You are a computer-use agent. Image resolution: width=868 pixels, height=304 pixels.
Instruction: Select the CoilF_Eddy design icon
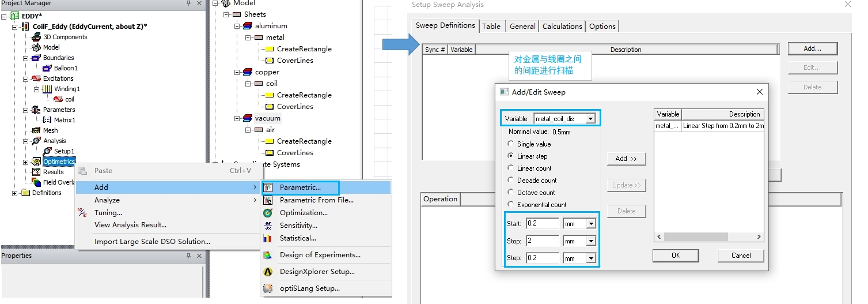[25, 27]
